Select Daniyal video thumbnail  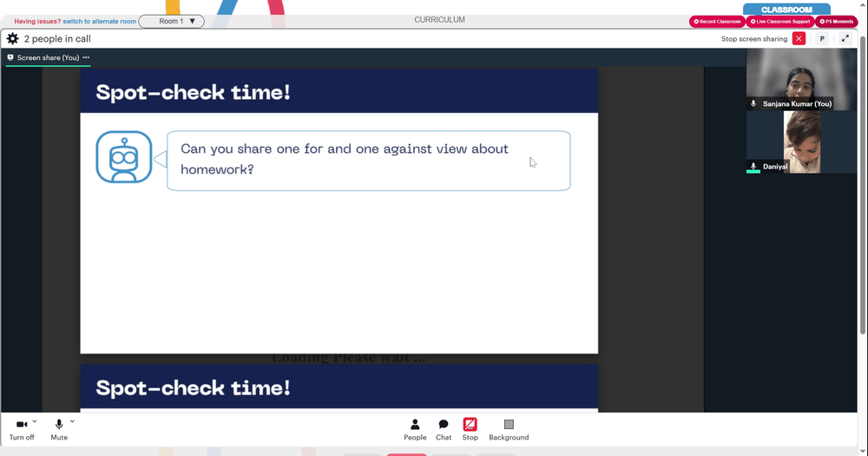(x=801, y=142)
